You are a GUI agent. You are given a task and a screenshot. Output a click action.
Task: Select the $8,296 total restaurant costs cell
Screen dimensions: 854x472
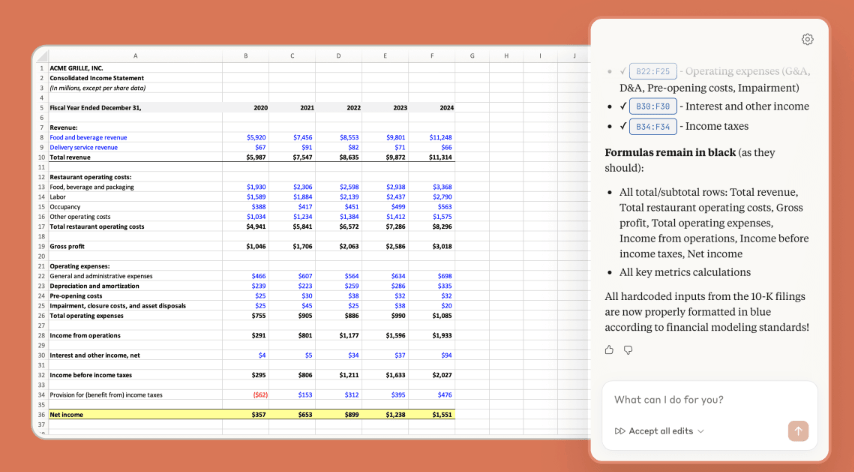tap(432, 226)
